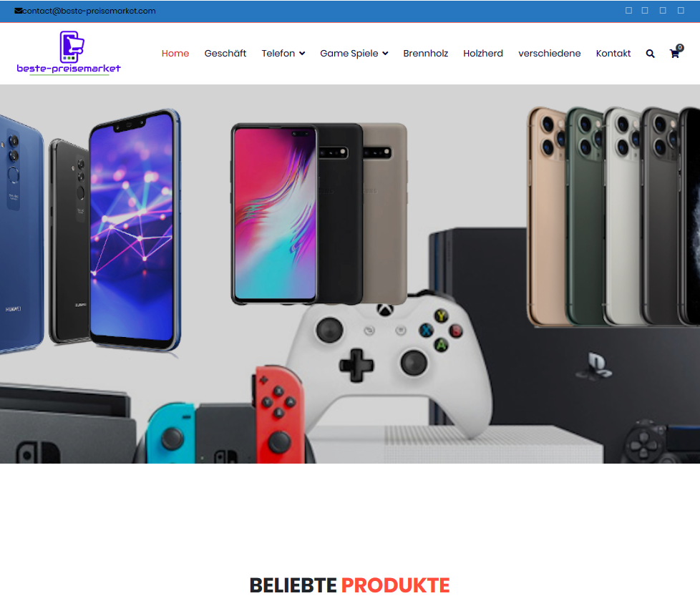
Task: Go to the Home menu item
Action: [175, 53]
